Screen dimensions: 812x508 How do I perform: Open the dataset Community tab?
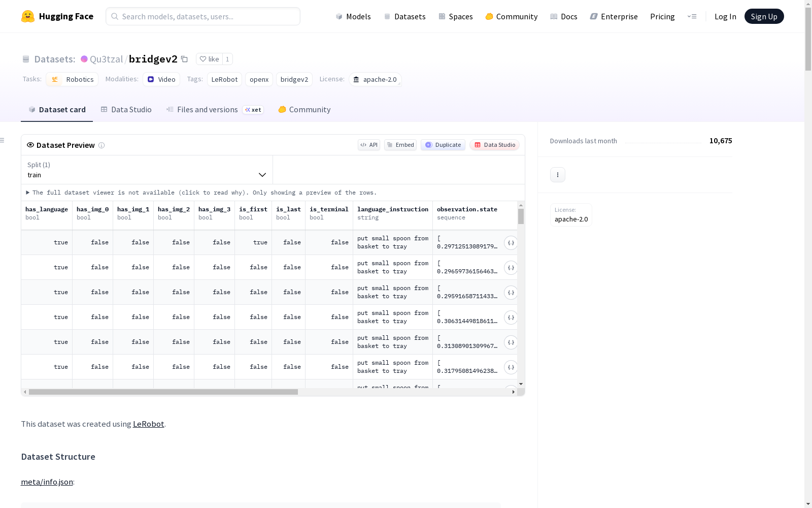(x=304, y=110)
